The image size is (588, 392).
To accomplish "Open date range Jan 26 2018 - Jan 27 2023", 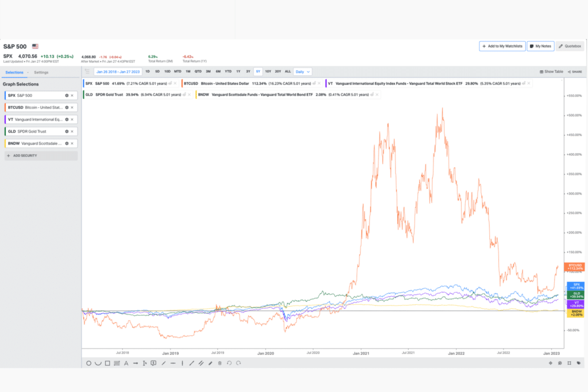I will (118, 72).
